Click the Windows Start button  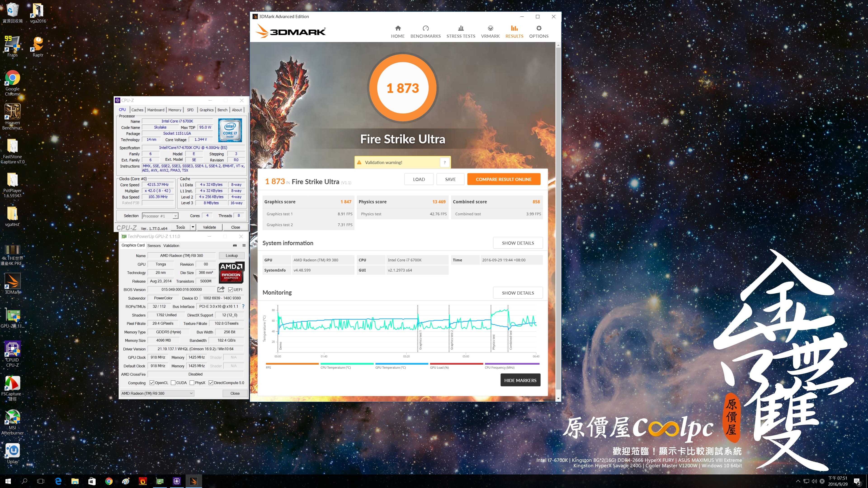(x=8, y=481)
